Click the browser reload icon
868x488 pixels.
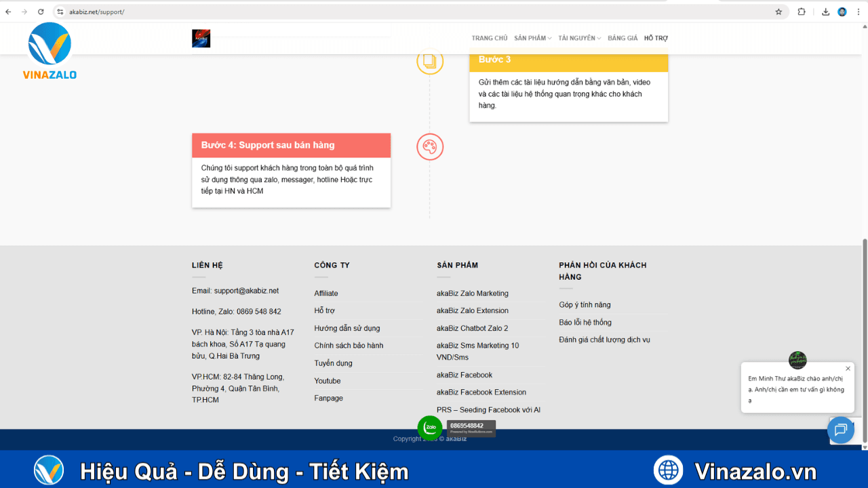pyautogui.click(x=41, y=12)
